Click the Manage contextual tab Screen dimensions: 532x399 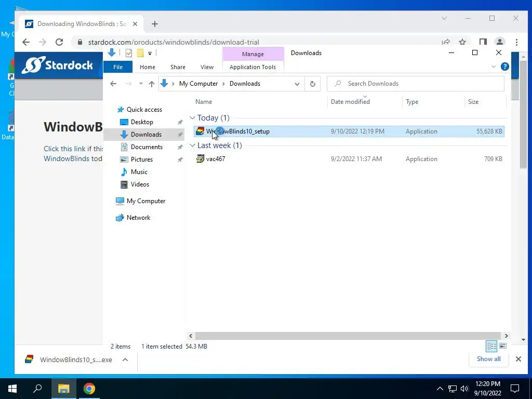click(x=253, y=54)
